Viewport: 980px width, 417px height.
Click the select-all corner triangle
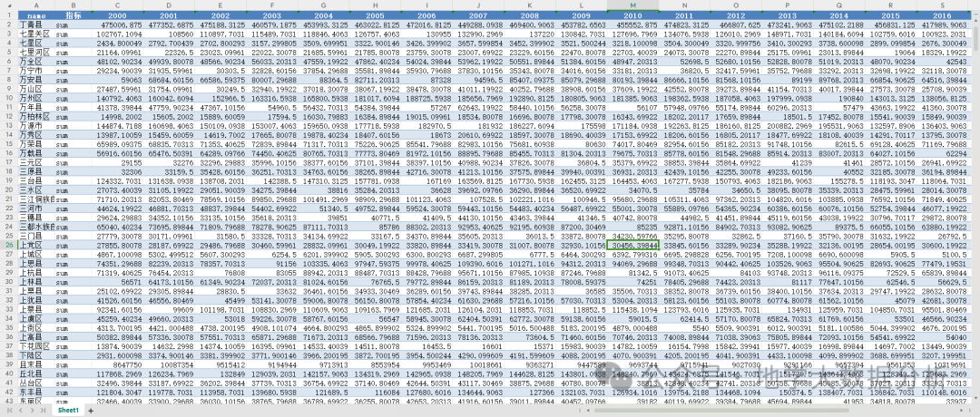click(x=9, y=5)
